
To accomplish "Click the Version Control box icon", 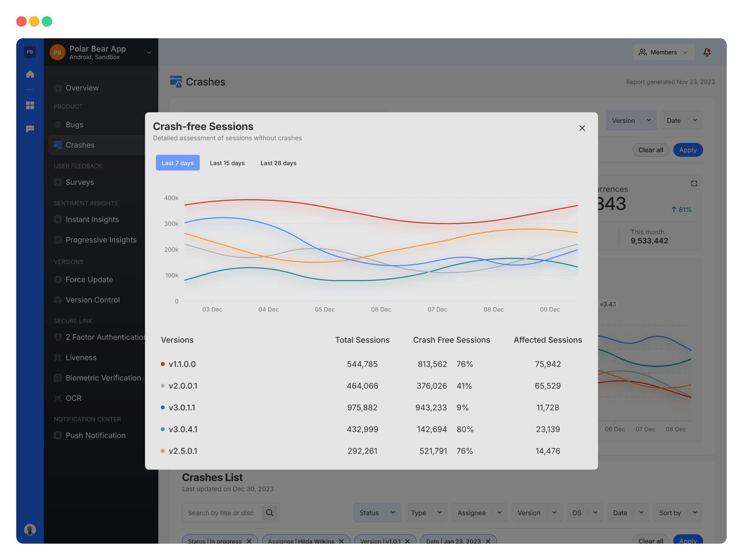I will click(x=58, y=300).
